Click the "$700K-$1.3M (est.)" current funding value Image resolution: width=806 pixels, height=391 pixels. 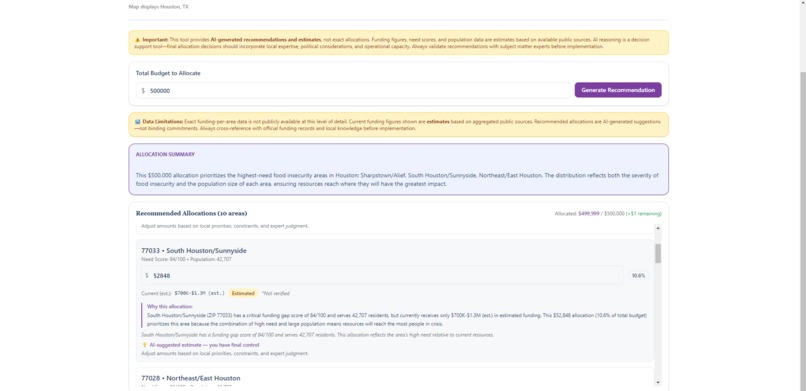tap(199, 293)
